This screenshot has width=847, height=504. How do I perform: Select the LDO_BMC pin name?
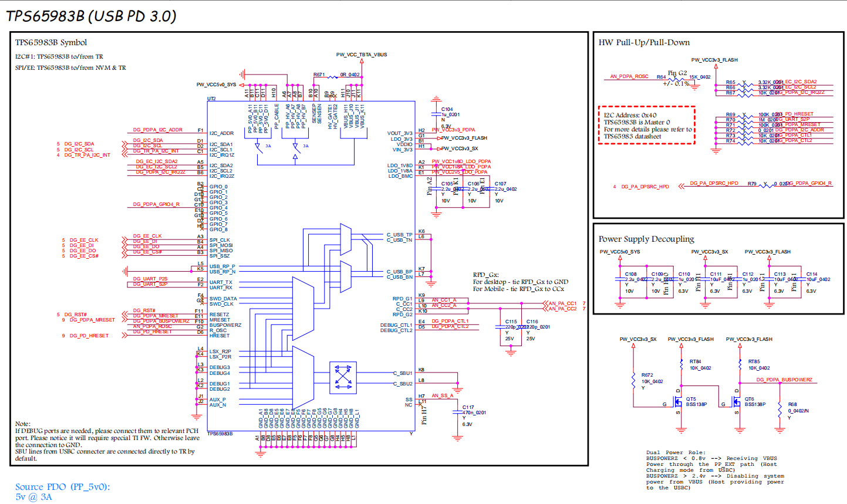(x=400, y=176)
